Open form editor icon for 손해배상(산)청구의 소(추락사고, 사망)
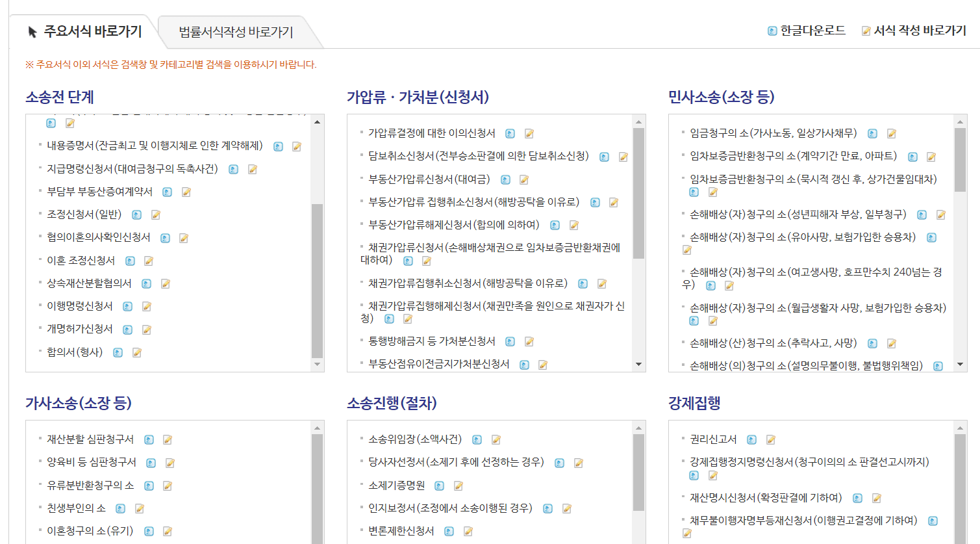 point(891,343)
